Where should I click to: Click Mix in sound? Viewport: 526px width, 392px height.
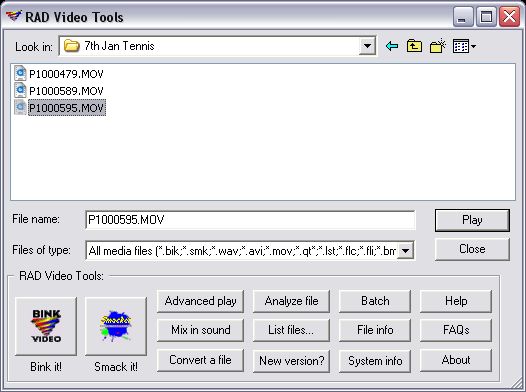[x=200, y=330]
